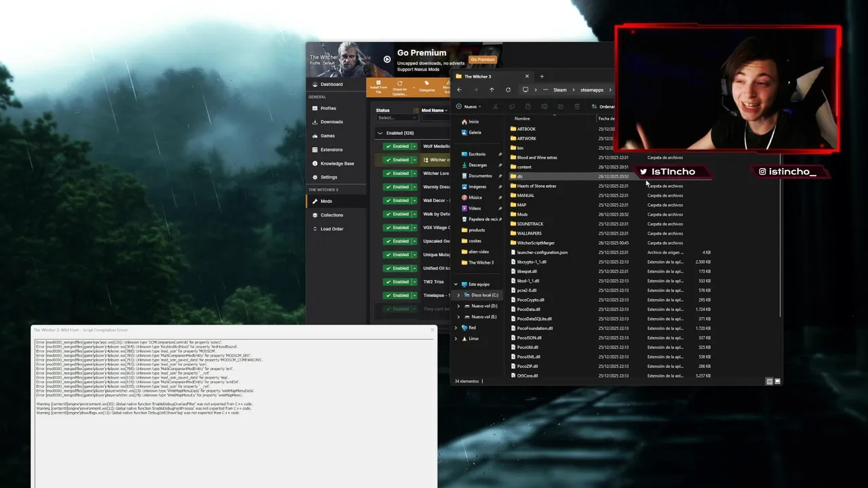Click the cut scissors icon in Explorer toolbar
This screenshot has width=868, height=488.
coord(495,106)
